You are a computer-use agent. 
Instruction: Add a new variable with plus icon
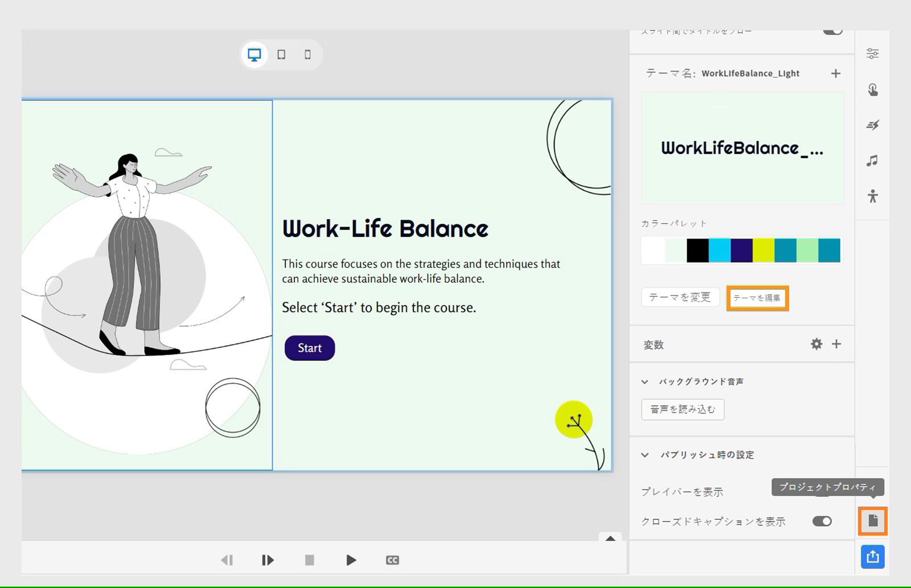coord(836,344)
